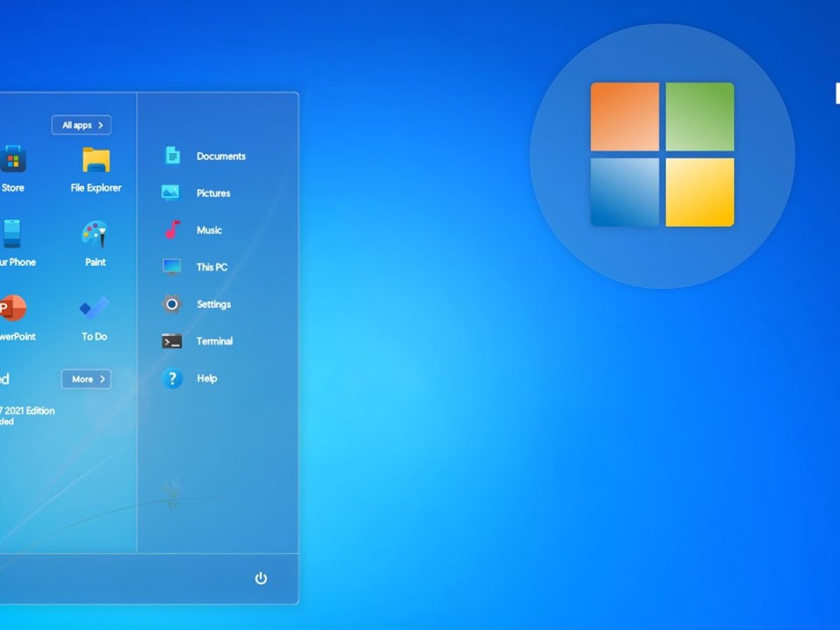The height and width of the screenshot is (630, 840).
Task: Open the Help question mark icon
Action: 171,378
